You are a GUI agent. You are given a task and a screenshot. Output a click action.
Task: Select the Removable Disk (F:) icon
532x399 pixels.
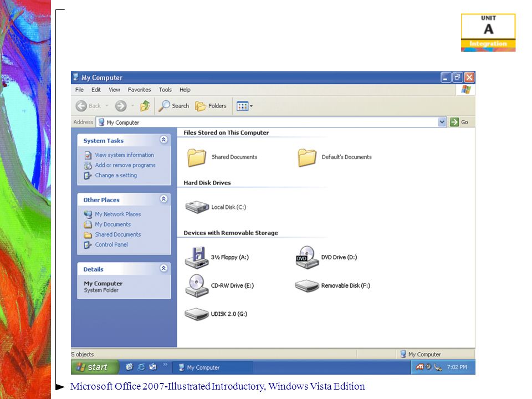306,286
